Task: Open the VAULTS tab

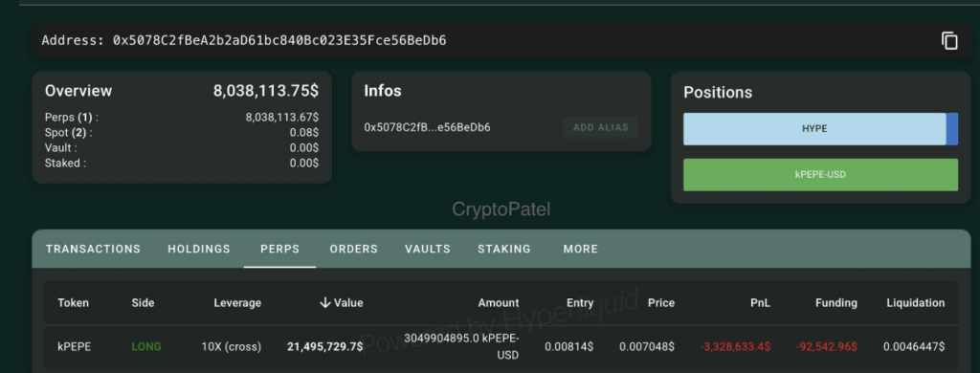Action: (x=428, y=249)
